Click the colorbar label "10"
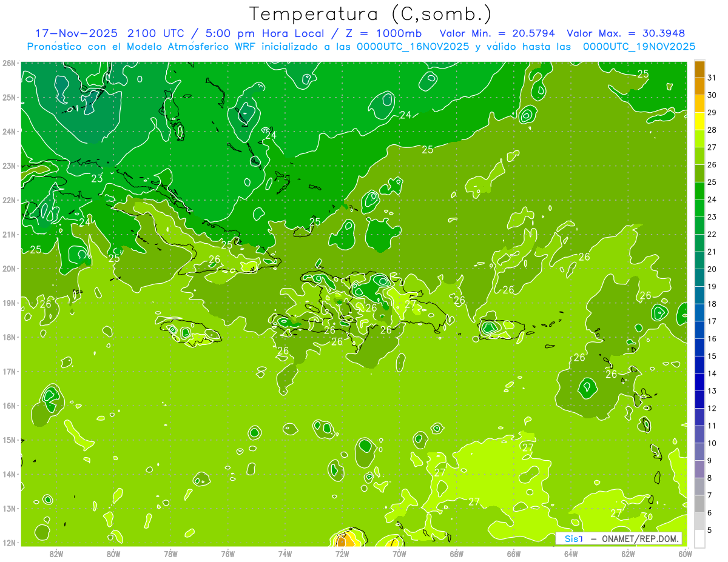 (712, 443)
